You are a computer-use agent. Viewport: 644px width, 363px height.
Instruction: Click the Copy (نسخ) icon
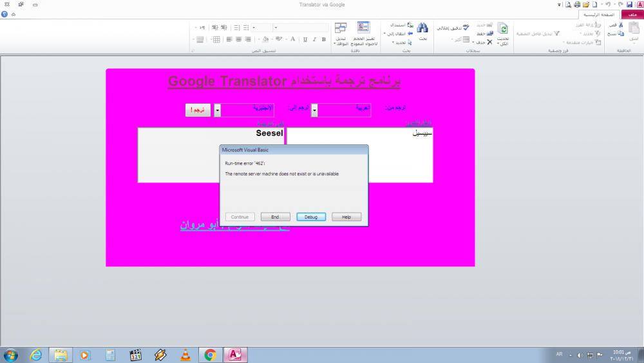pos(621,34)
